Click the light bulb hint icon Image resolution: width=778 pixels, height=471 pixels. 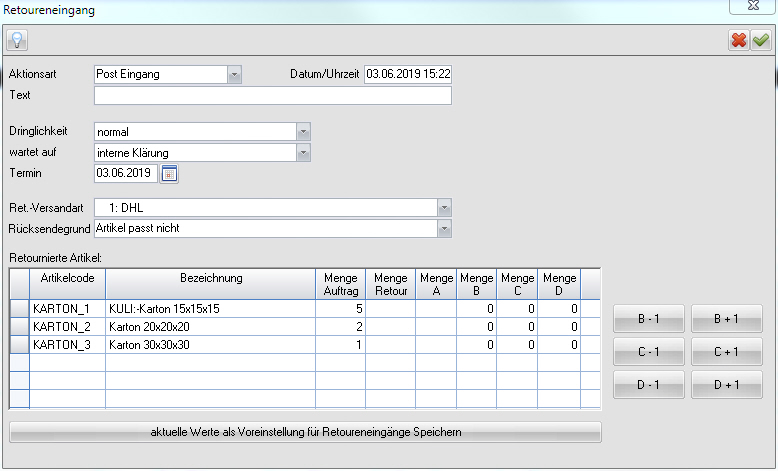[x=17, y=40]
